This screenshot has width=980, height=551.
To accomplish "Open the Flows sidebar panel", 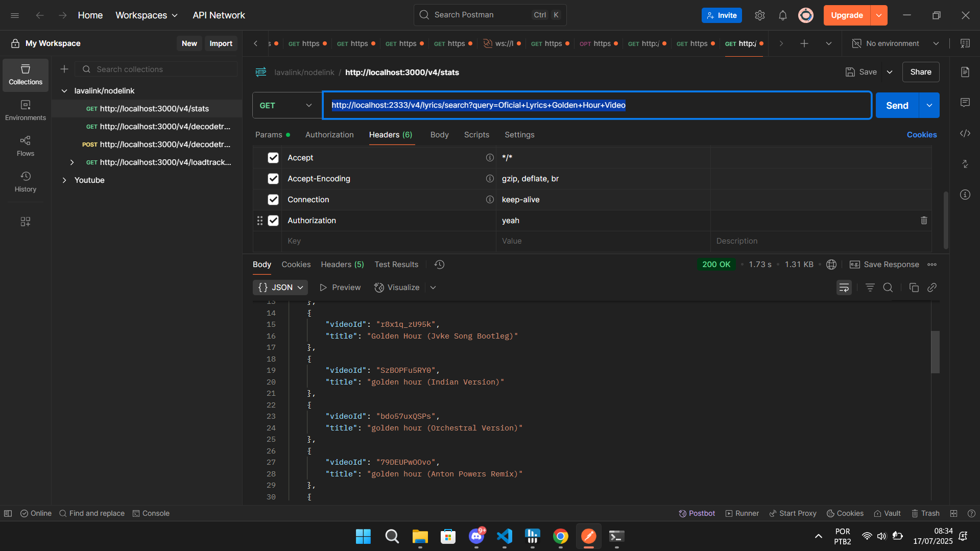I will click(25, 146).
